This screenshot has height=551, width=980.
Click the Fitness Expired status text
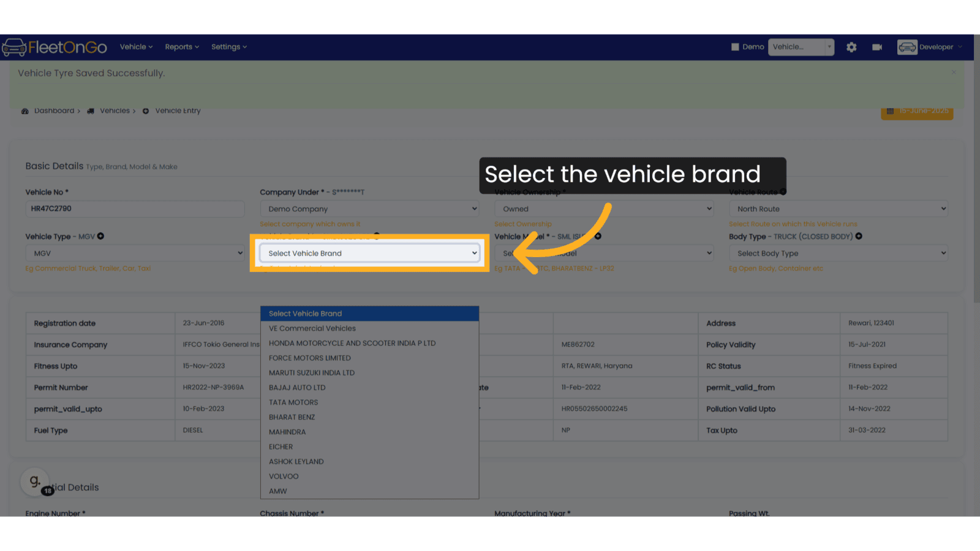tap(872, 366)
